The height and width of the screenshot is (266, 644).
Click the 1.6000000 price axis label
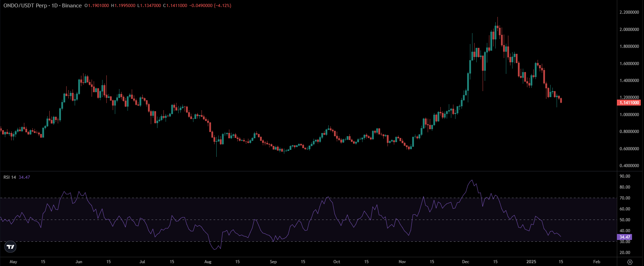click(629, 64)
